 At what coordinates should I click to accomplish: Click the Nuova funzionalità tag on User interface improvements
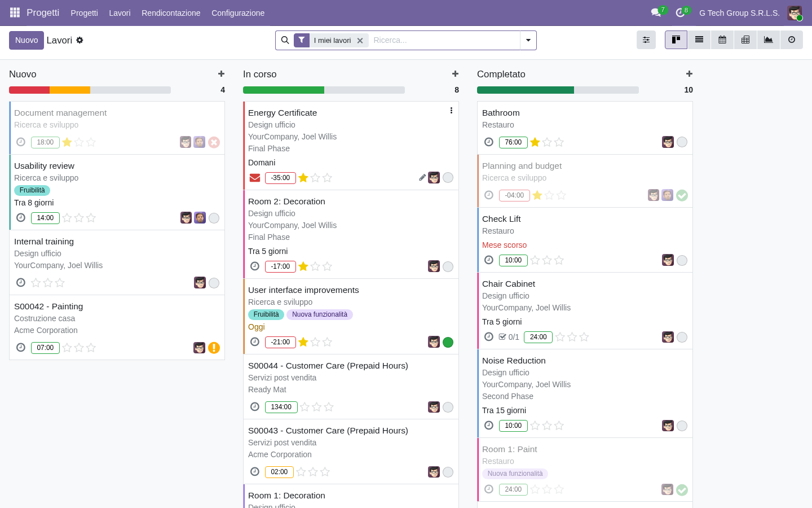coord(320,314)
